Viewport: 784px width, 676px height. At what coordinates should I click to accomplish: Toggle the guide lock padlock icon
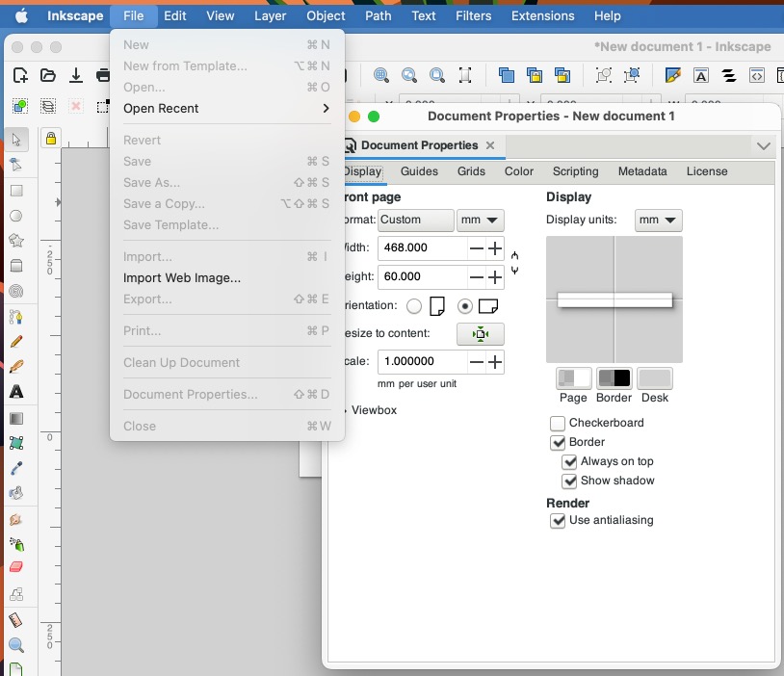click(x=51, y=139)
